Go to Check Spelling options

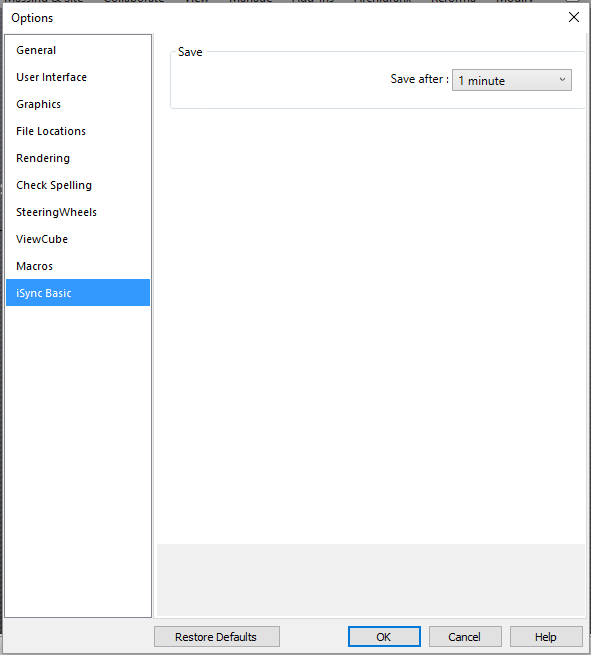coord(78,185)
